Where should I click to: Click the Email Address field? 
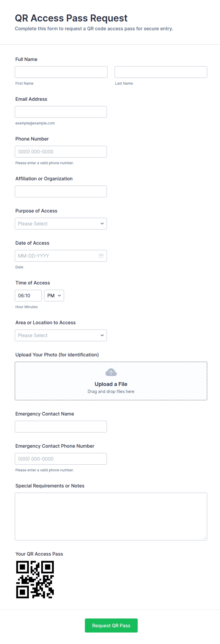tap(61, 112)
